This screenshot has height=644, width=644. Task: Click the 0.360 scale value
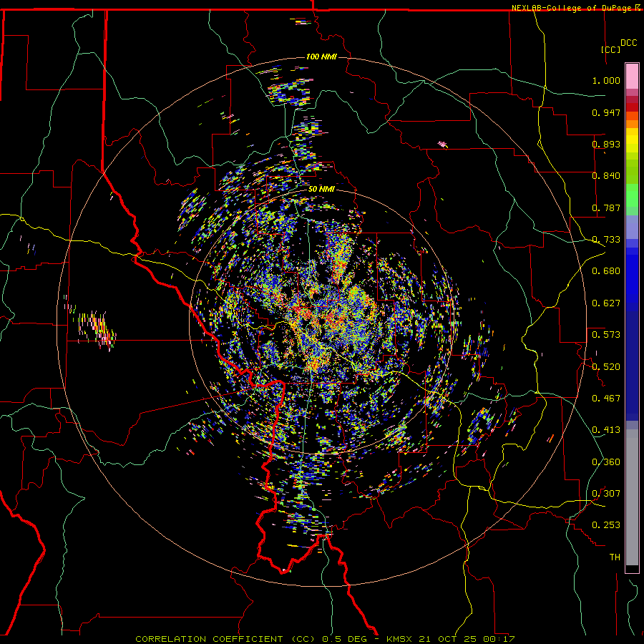pyautogui.click(x=606, y=462)
